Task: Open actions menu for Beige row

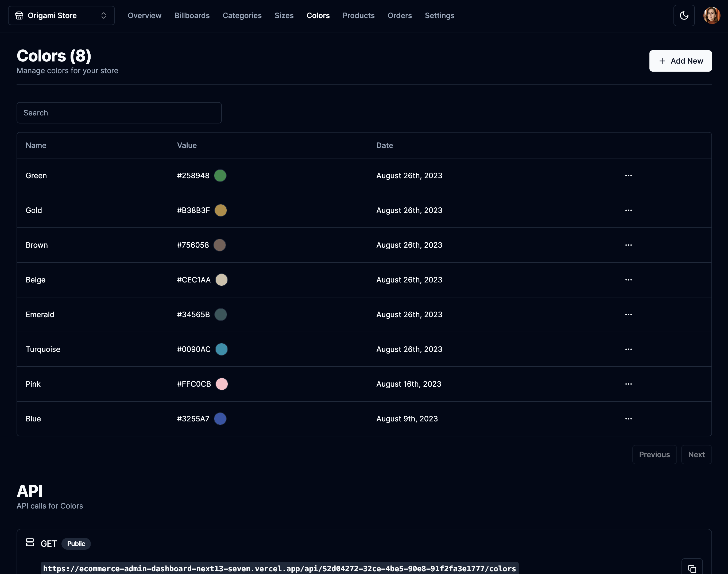Action: (628, 280)
